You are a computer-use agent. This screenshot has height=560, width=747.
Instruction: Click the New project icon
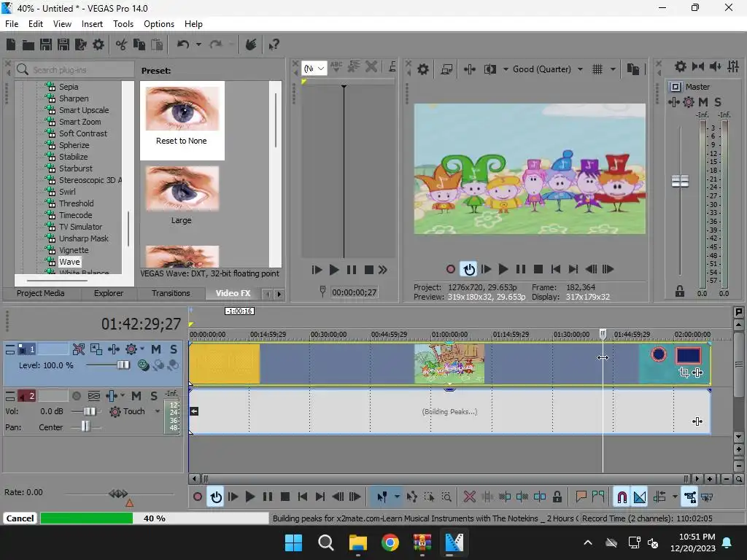pos(11,44)
